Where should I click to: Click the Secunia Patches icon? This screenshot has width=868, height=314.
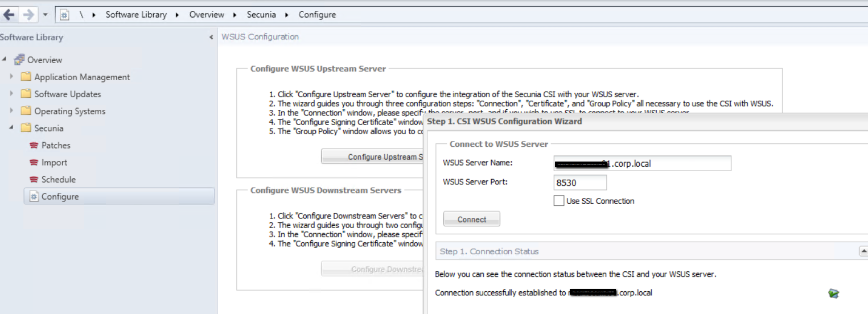pos(34,146)
